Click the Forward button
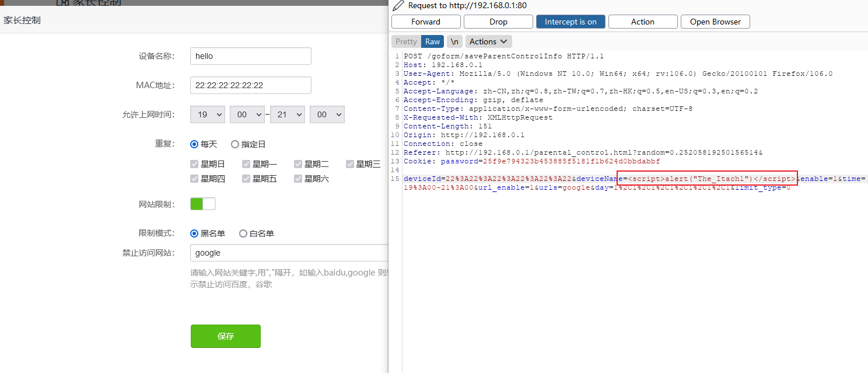The width and height of the screenshot is (868, 373). click(x=426, y=22)
